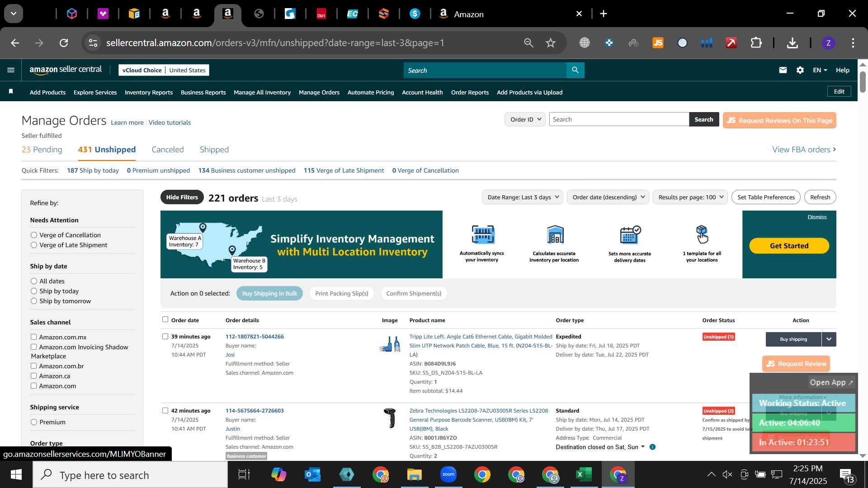The height and width of the screenshot is (488, 868).
Task: Click the Get Started banner button
Action: pyautogui.click(x=789, y=246)
